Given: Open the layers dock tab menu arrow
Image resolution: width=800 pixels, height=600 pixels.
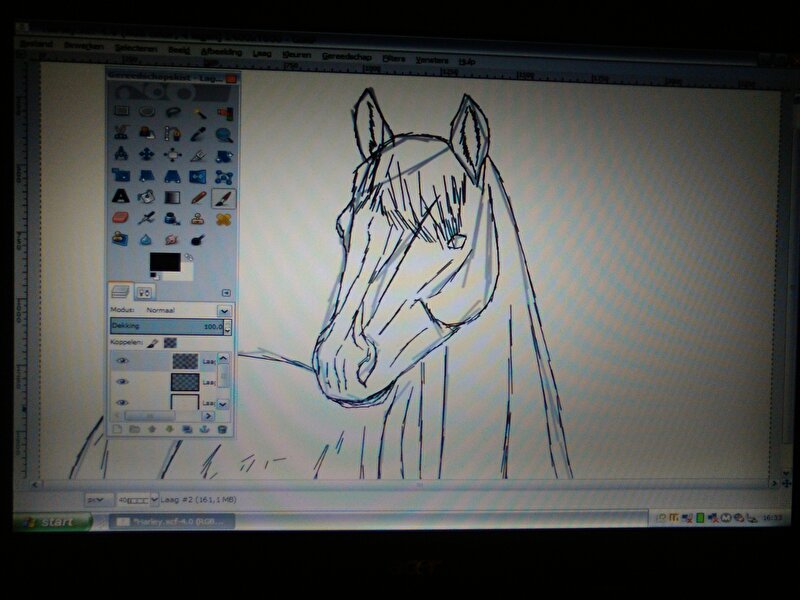Looking at the screenshot, I should point(227,292).
